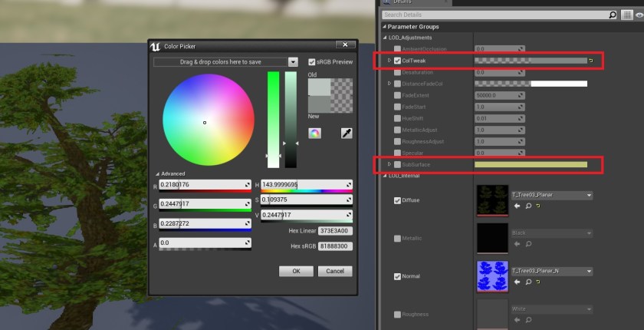Enable the SubSurface parameter checkbox
The image size is (644, 330).
point(398,164)
